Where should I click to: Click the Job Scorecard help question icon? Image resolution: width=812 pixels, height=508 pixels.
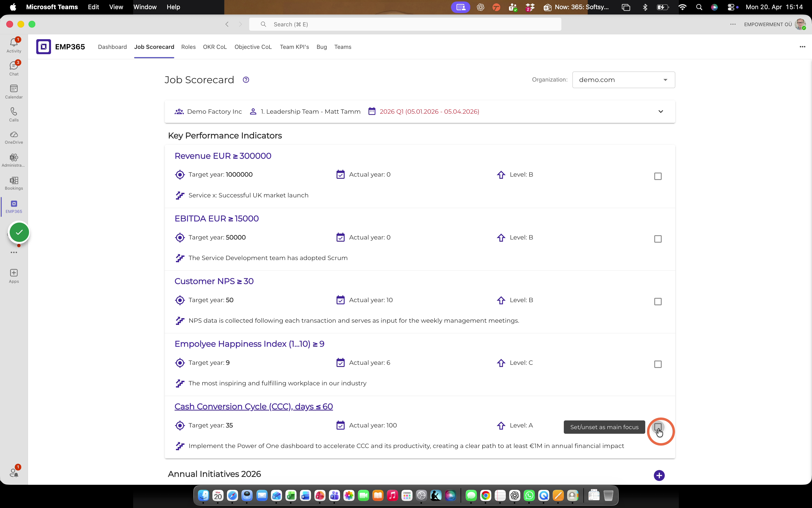pos(246,80)
